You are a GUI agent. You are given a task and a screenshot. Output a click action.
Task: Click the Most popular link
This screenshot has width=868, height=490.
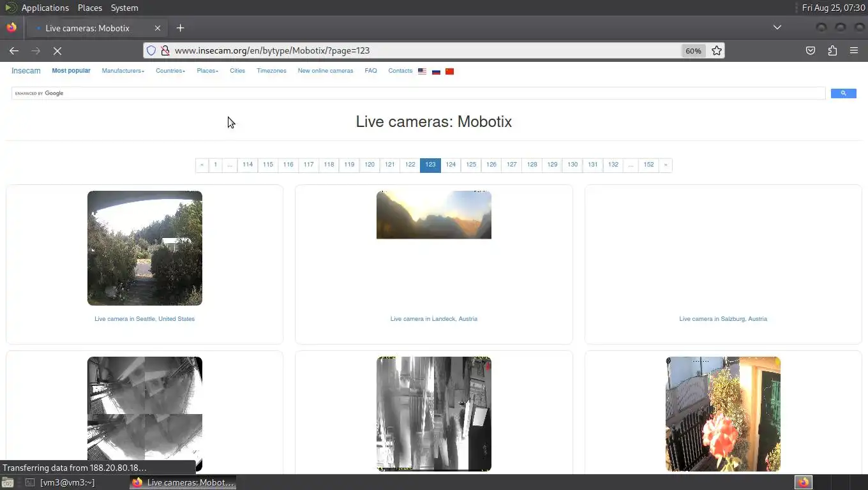coord(71,71)
